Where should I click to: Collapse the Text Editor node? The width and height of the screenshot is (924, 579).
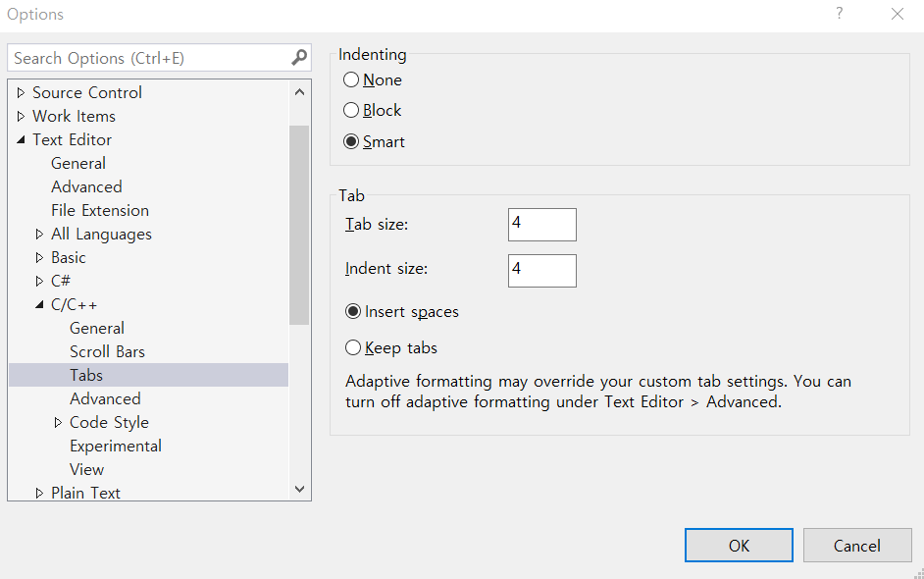21,139
